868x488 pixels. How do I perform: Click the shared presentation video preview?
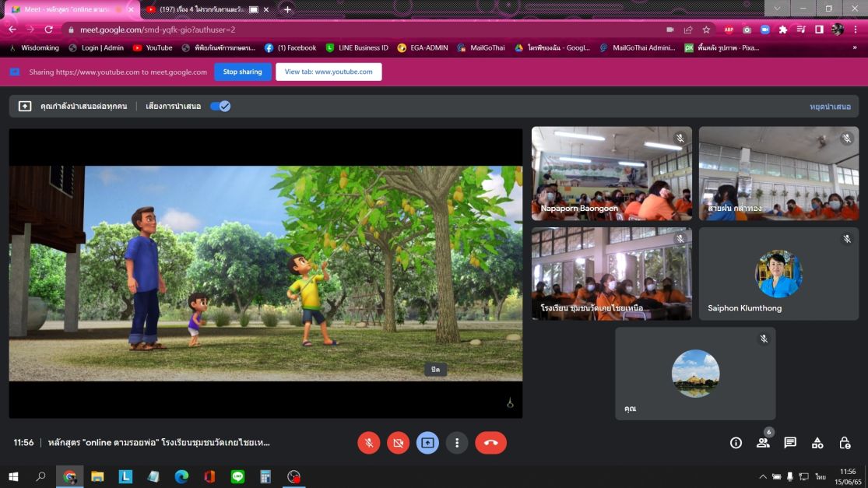(x=265, y=273)
